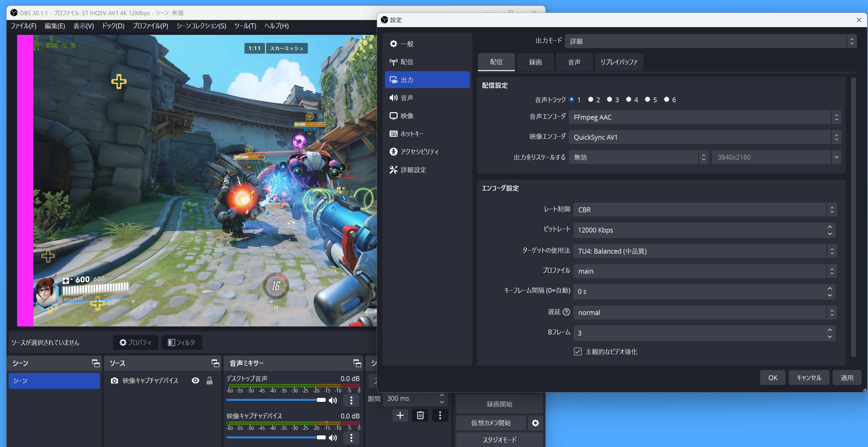Click Bフレーム value field
Image resolution: width=868 pixels, height=447 pixels.
click(704, 333)
